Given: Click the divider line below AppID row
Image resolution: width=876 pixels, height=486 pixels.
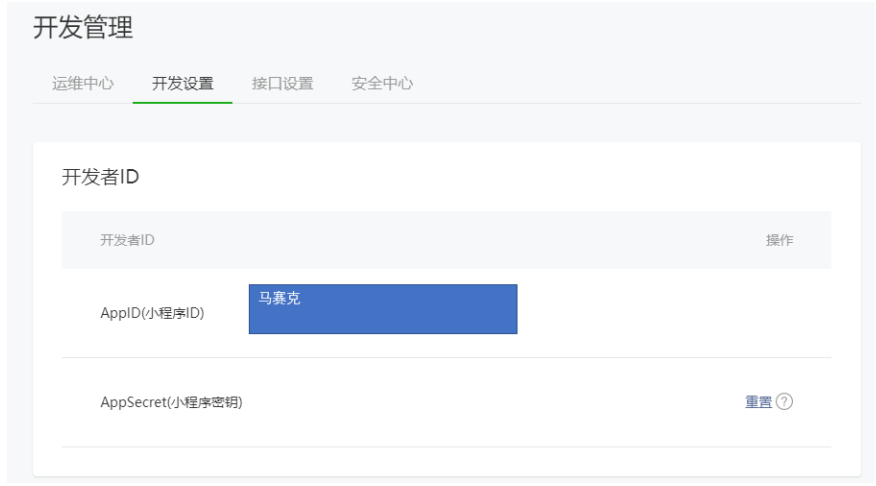Looking at the screenshot, I should tap(446, 357).
